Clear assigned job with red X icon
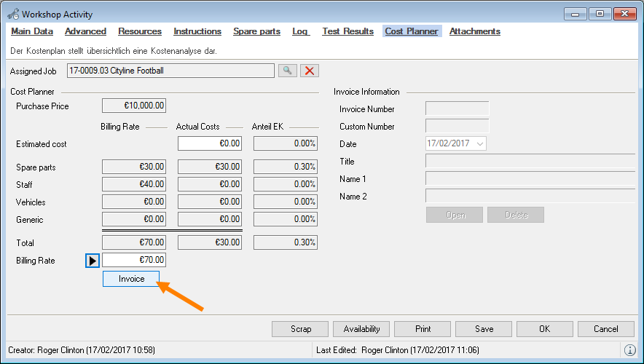The height and width of the screenshot is (364, 644). point(310,71)
